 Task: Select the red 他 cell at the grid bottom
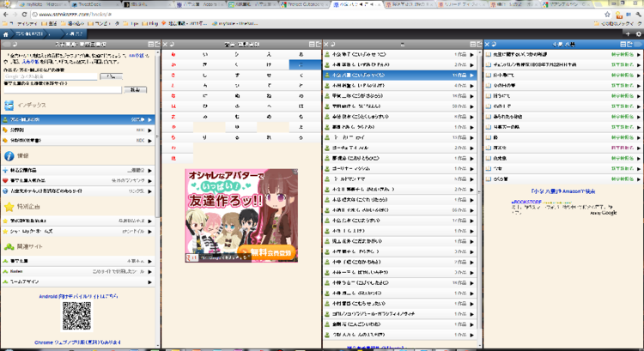coord(173,159)
